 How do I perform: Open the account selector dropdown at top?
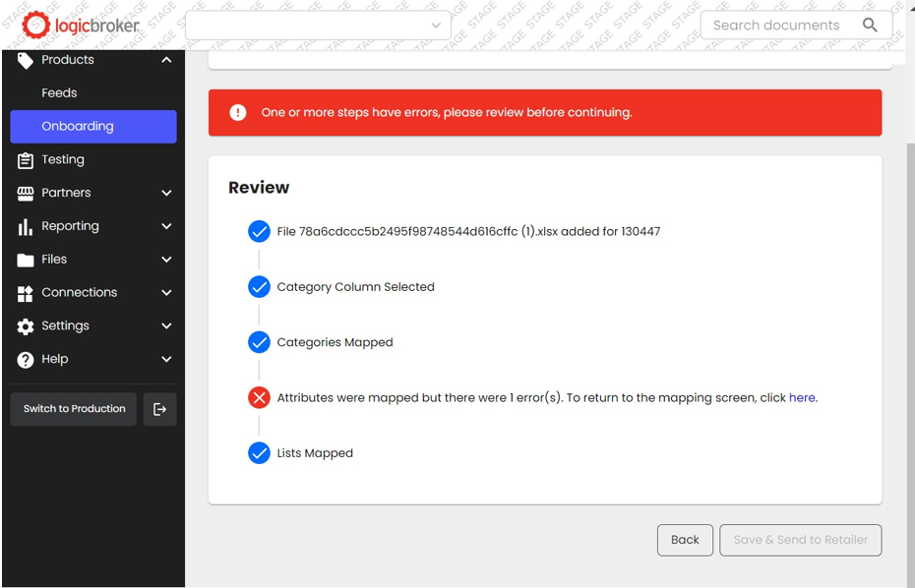click(318, 26)
